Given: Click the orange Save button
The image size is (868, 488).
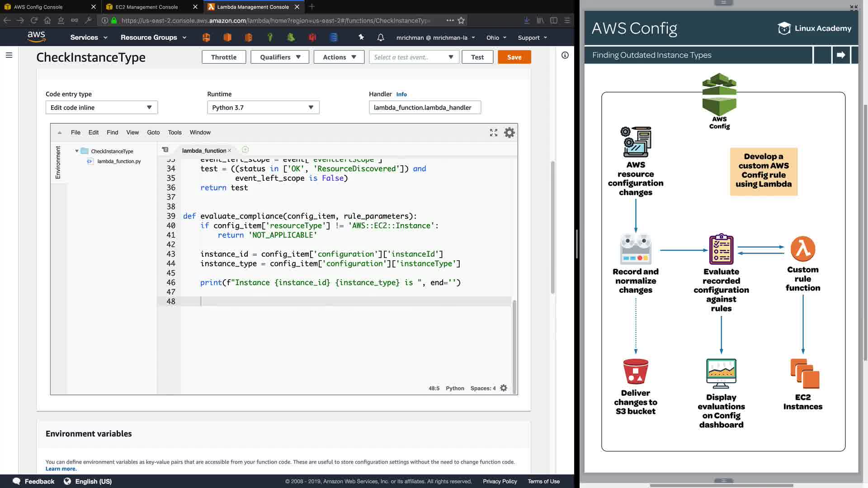Looking at the screenshot, I should click(x=514, y=57).
